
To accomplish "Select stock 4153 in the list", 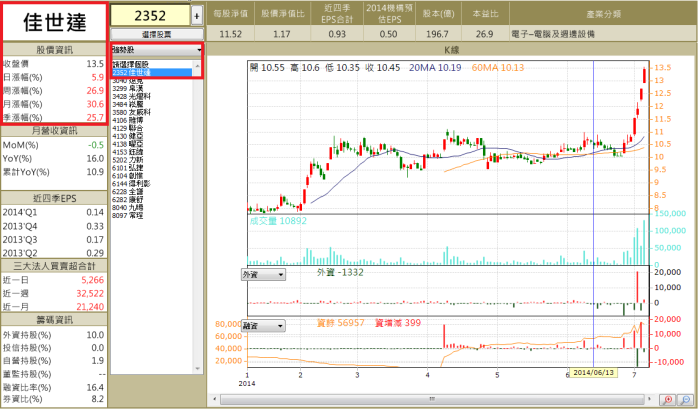I will 128,152.
